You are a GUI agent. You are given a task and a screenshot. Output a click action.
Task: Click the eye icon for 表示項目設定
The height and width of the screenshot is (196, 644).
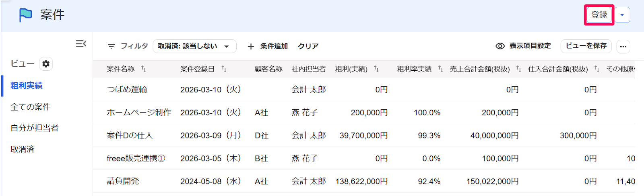pos(500,46)
